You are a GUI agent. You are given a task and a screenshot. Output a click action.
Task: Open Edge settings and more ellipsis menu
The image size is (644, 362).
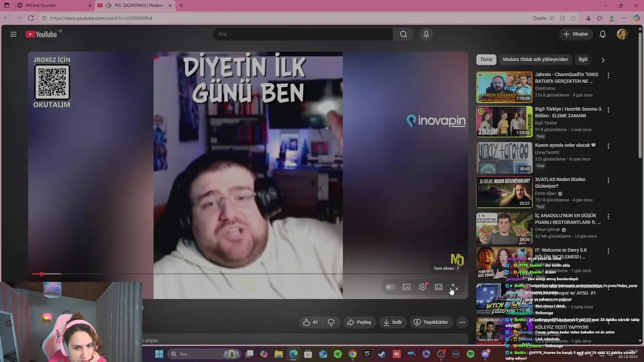(x=624, y=18)
